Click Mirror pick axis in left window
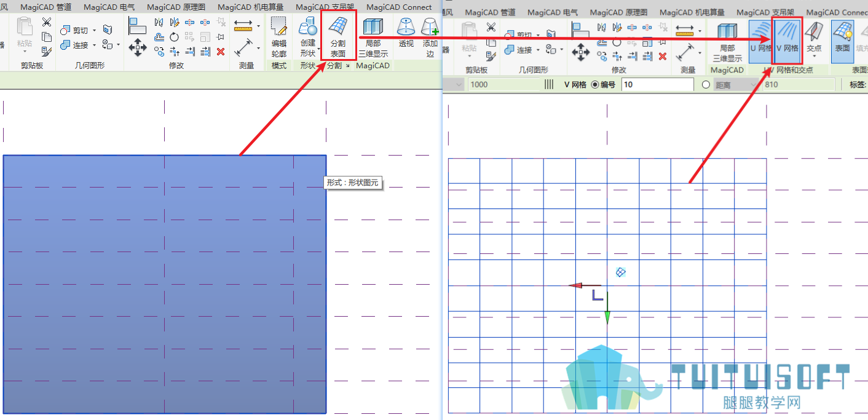This screenshot has width=868, height=420. tap(159, 22)
